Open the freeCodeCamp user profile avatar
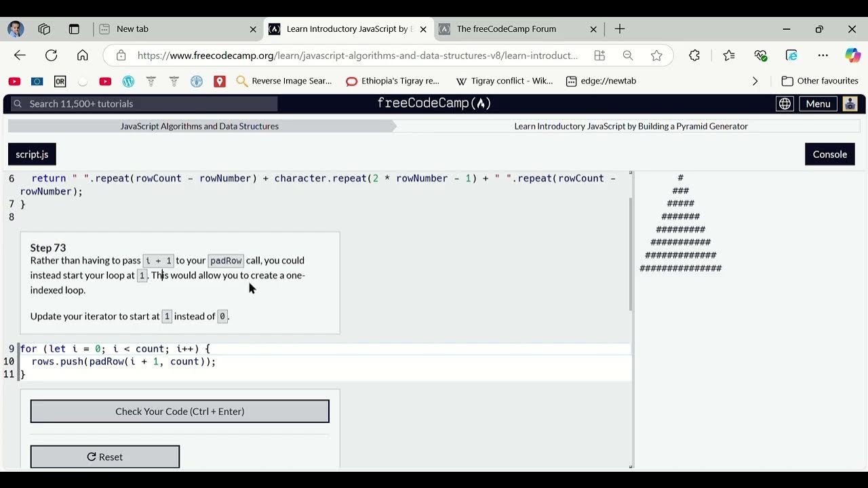 850,104
